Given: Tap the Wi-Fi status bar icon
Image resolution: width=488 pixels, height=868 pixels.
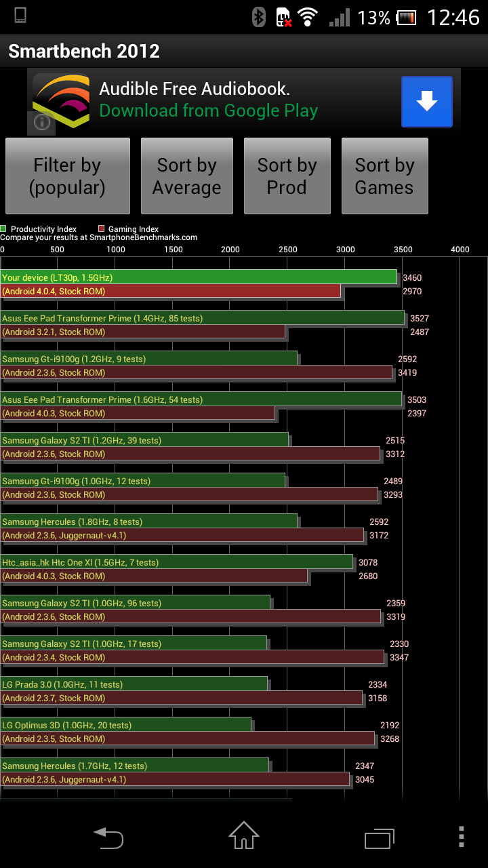Looking at the screenshot, I should (x=308, y=17).
